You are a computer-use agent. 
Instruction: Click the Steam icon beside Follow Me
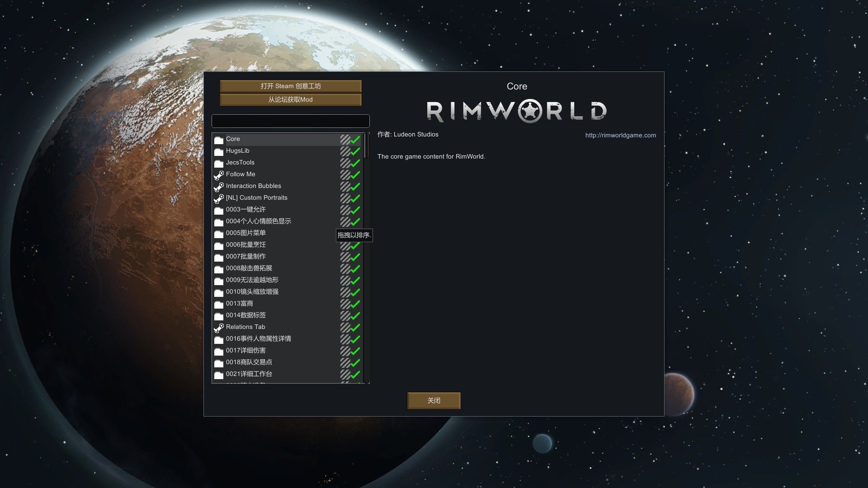[219, 175]
